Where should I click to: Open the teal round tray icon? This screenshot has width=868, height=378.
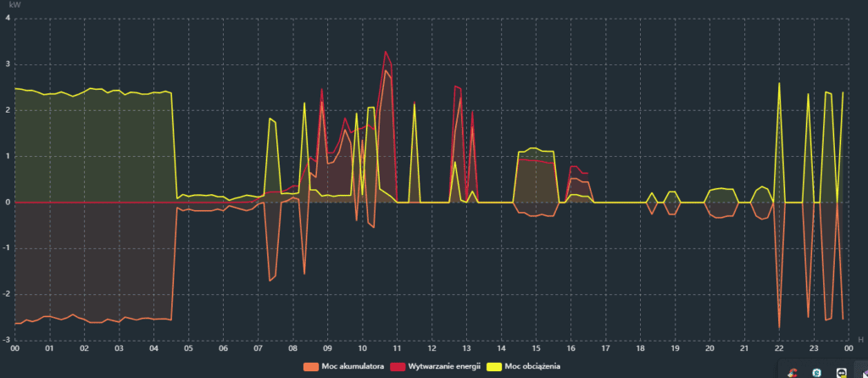tap(816, 372)
